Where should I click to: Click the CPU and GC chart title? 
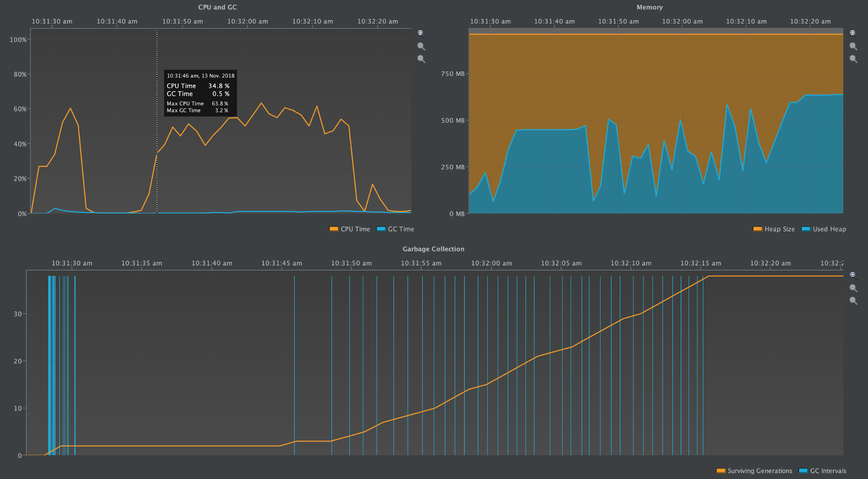click(x=218, y=7)
